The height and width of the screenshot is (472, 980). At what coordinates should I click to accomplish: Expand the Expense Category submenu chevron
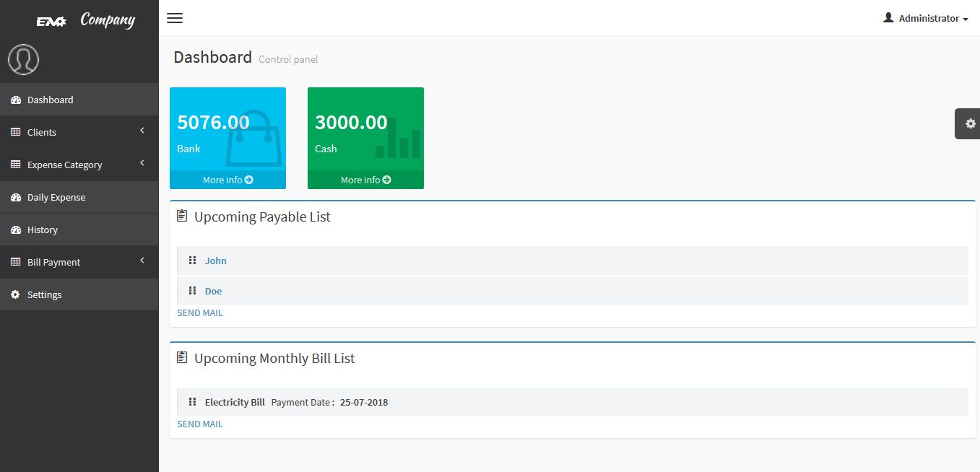pyautogui.click(x=142, y=163)
